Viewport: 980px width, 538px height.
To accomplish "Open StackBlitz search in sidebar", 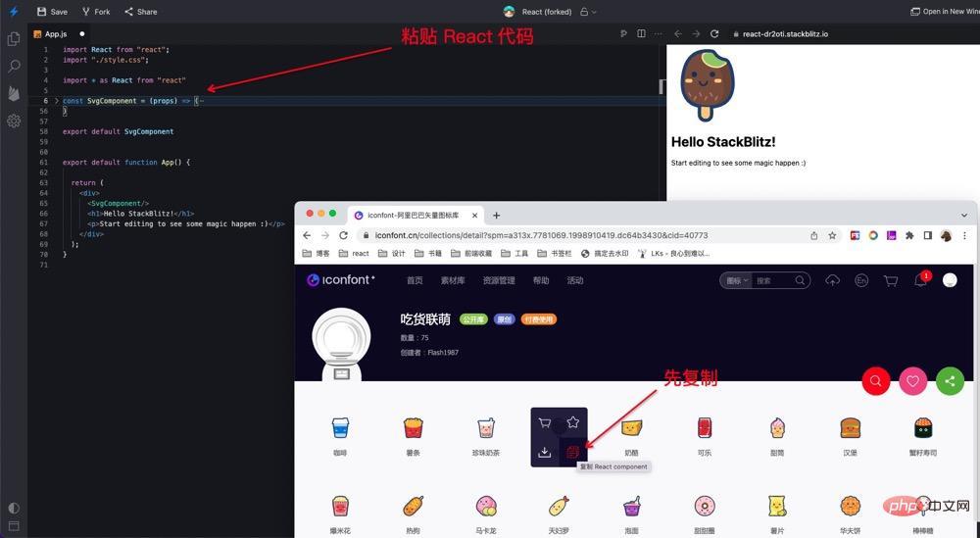I will click(x=14, y=66).
